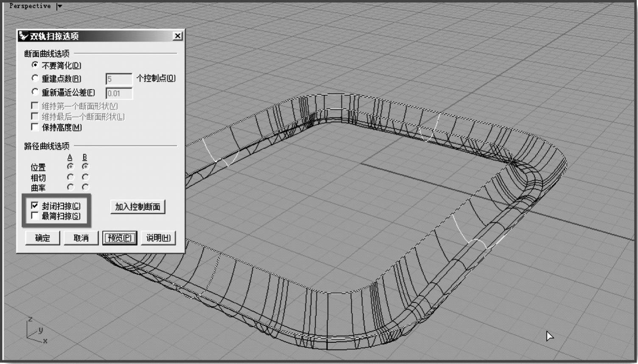Image resolution: width=638 pixels, height=364 pixels.
Task: Click the world axes icon in viewport
Action: [36, 330]
